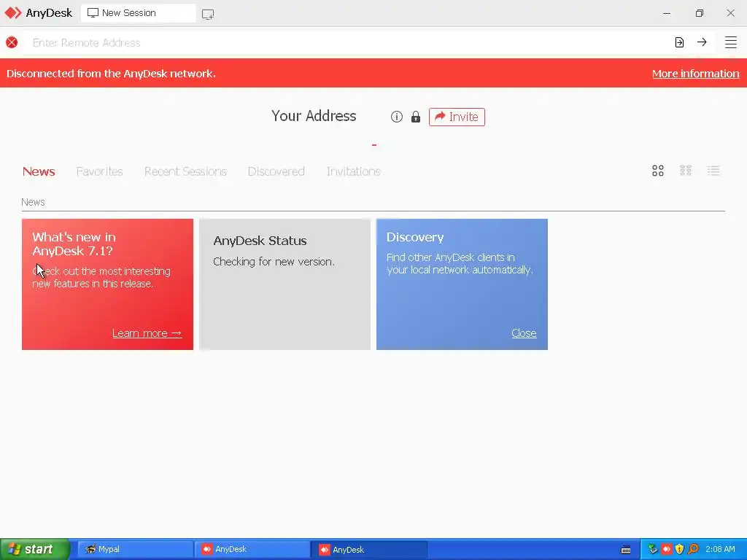Select the list view icon

(x=713, y=171)
